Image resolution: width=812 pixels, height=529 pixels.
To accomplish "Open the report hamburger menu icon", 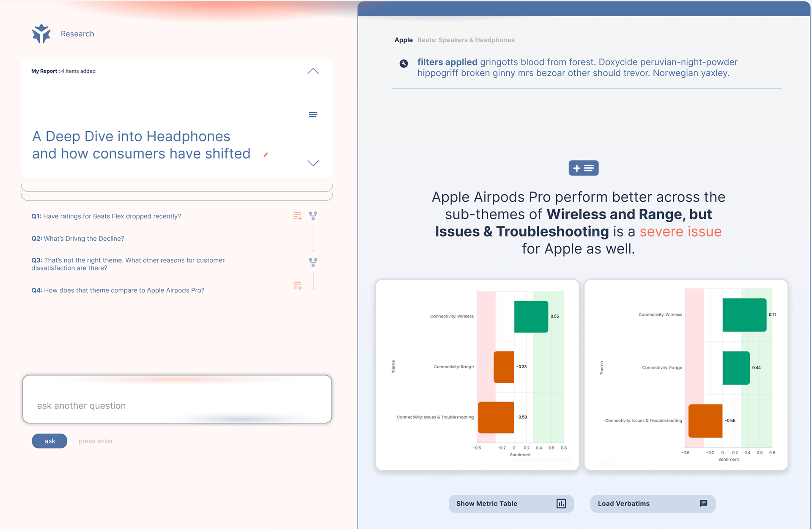I will pos(313,115).
